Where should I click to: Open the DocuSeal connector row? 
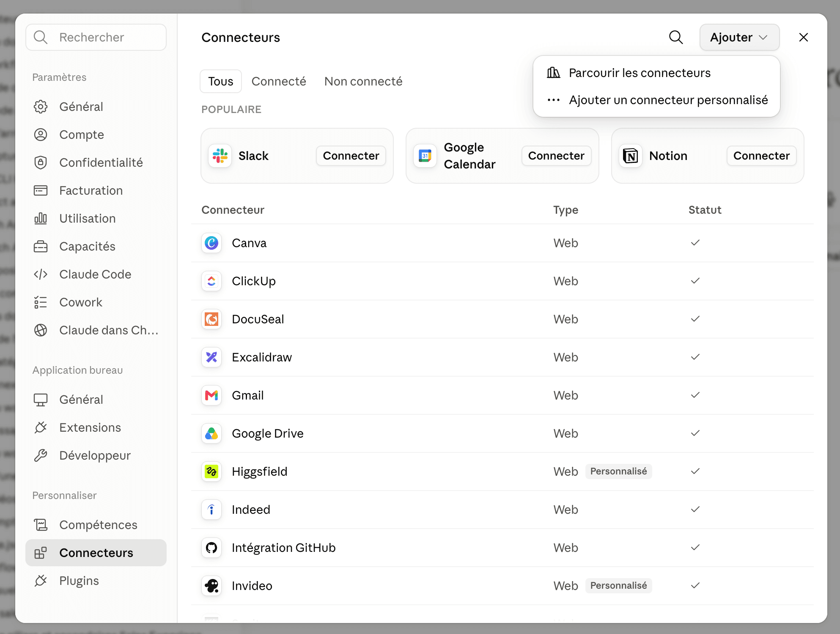point(502,319)
